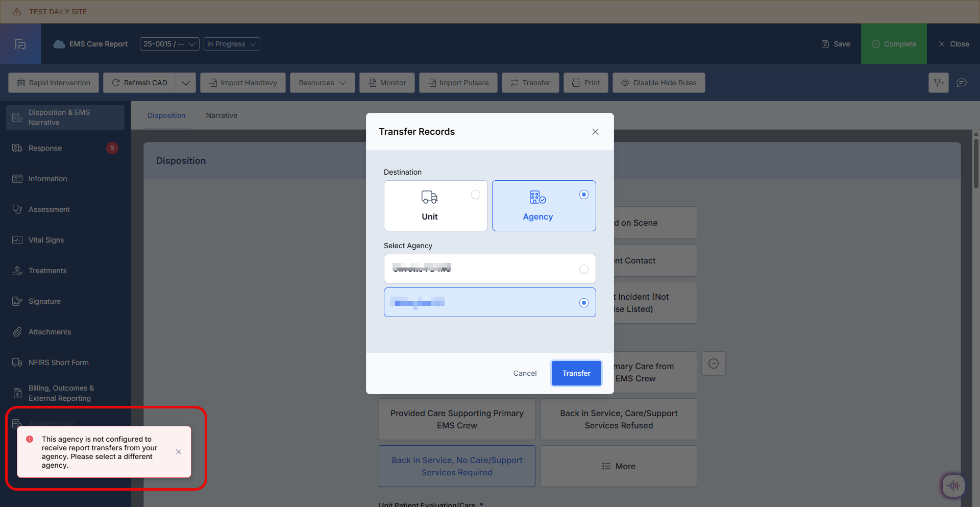The width and height of the screenshot is (980, 507).
Task: Click the vertical page scrollbar
Action: pyautogui.click(x=976, y=163)
